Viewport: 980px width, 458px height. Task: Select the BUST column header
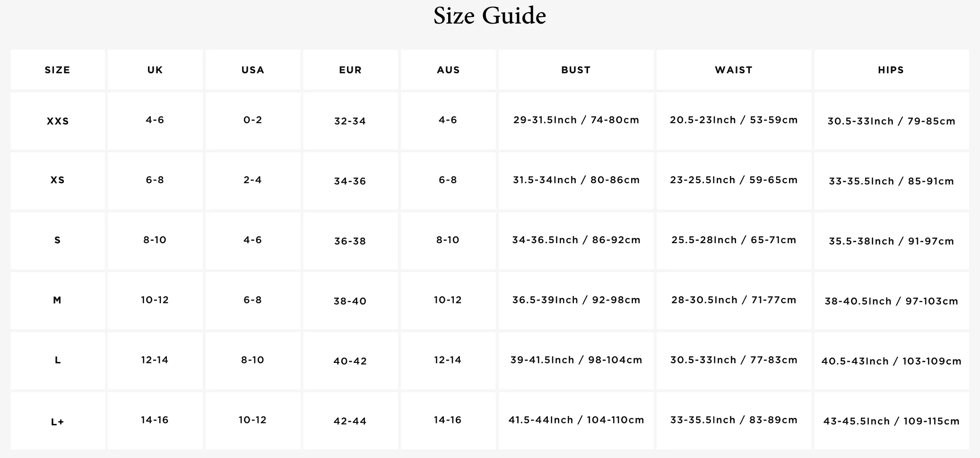576,70
